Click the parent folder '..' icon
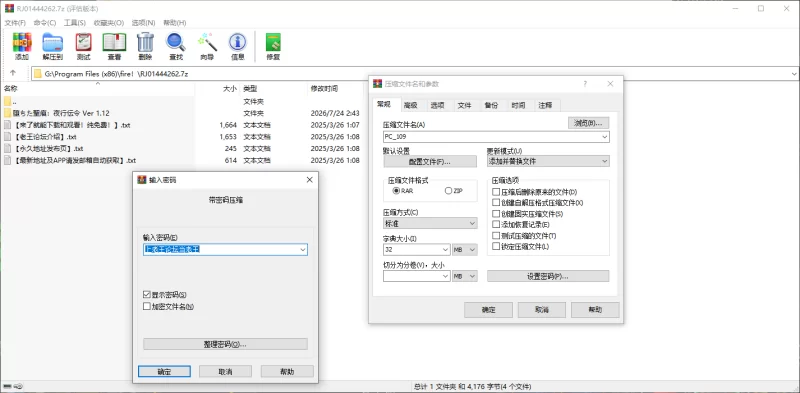The width and height of the screenshot is (800, 393). click(8, 102)
